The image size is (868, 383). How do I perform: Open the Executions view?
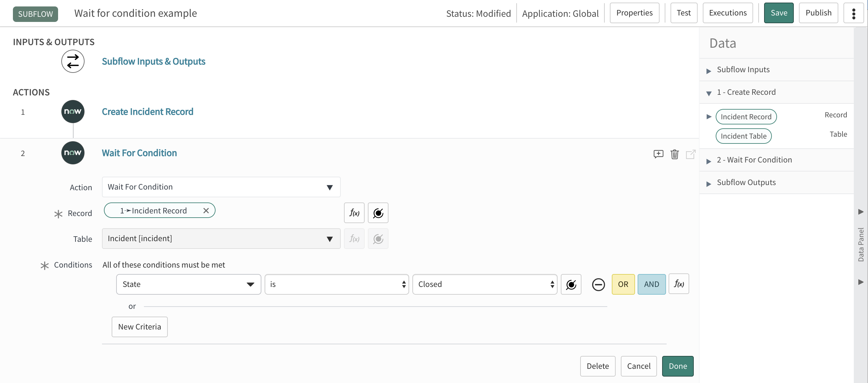click(728, 13)
